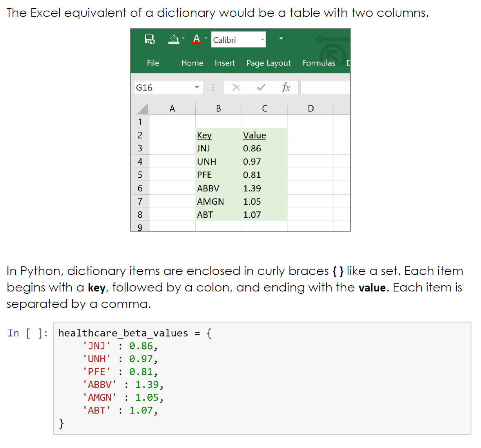Open Customize Quick Access Toolbar menu
This screenshot has height=448, width=481.
[x=281, y=38]
